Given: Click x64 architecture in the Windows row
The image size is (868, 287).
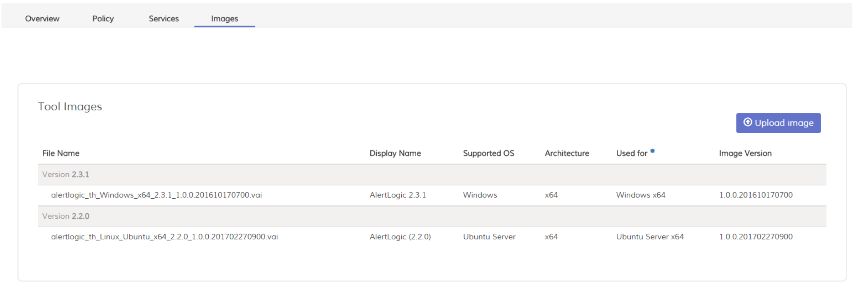Looking at the screenshot, I should point(551,195).
